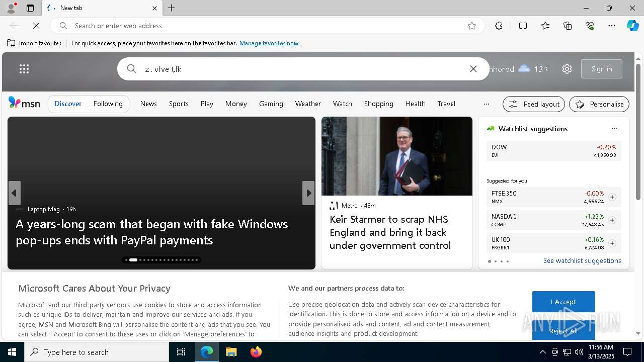Click the address bar search field

pyautogui.click(x=267, y=26)
